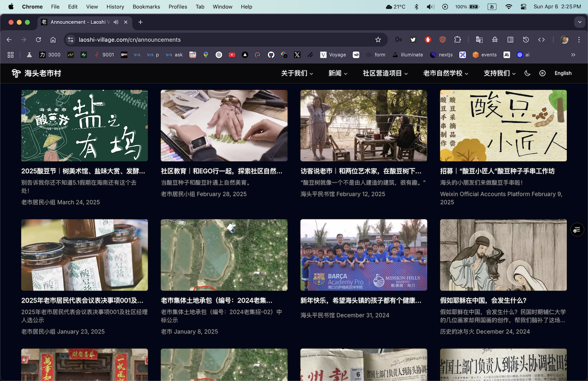588x381 pixels.
Task: Open the Google Translate extension icon
Action: tap(479, 40)
